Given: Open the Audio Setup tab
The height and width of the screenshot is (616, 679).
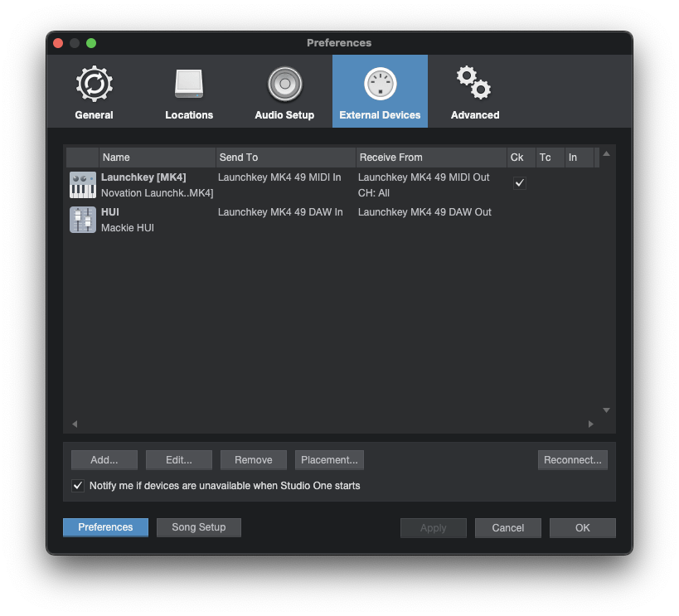Looking at the screenshot, I should tap(284, 91).
